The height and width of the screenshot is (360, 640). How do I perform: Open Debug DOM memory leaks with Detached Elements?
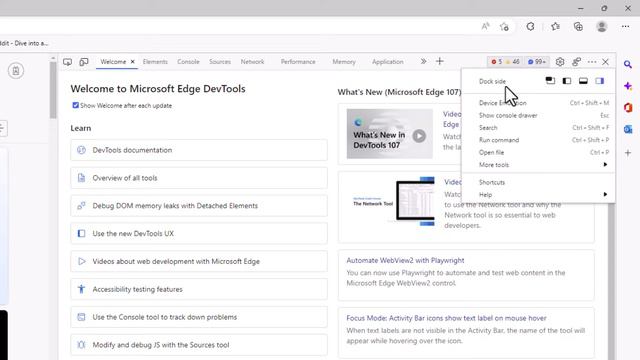(x=199, y=206)
